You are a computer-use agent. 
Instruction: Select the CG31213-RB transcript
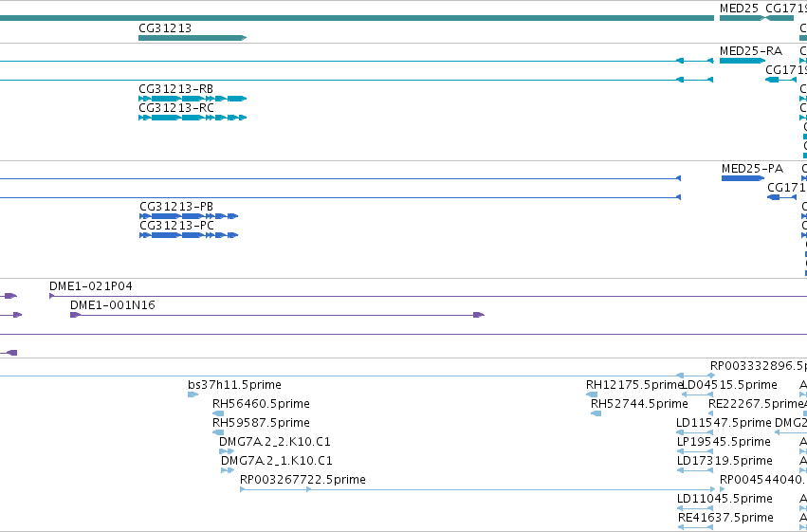tap(193, 99)
